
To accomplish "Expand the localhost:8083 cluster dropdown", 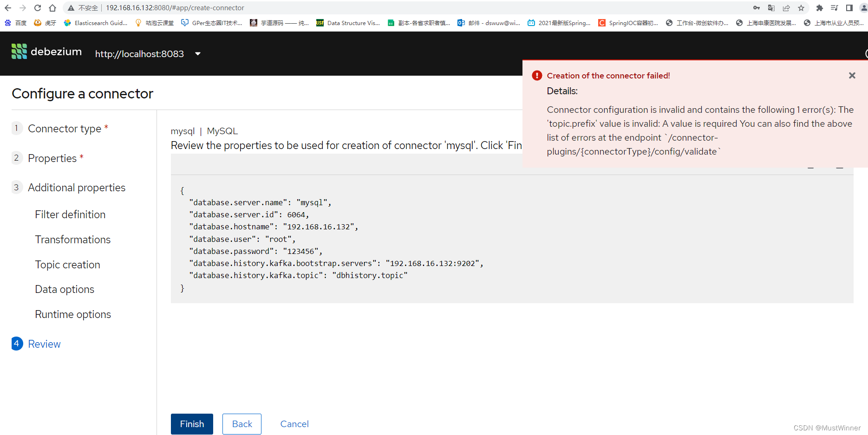I will click(197, 54).
